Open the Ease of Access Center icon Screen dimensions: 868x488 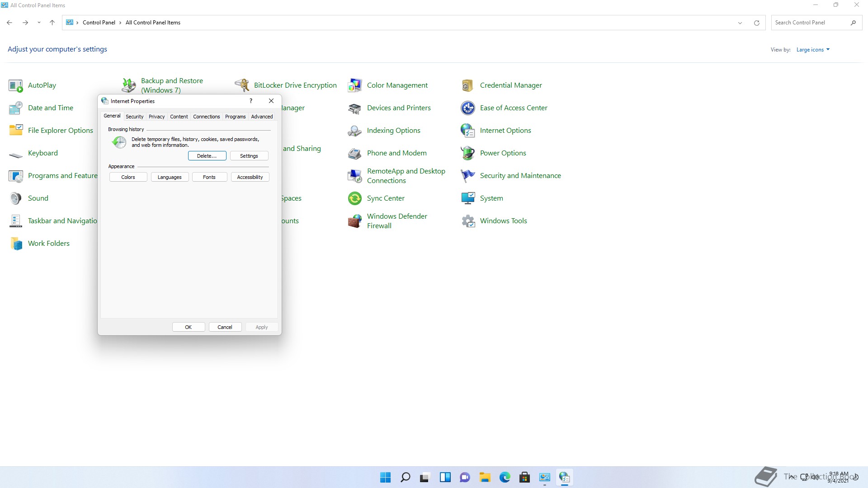[x=468, y=108]
